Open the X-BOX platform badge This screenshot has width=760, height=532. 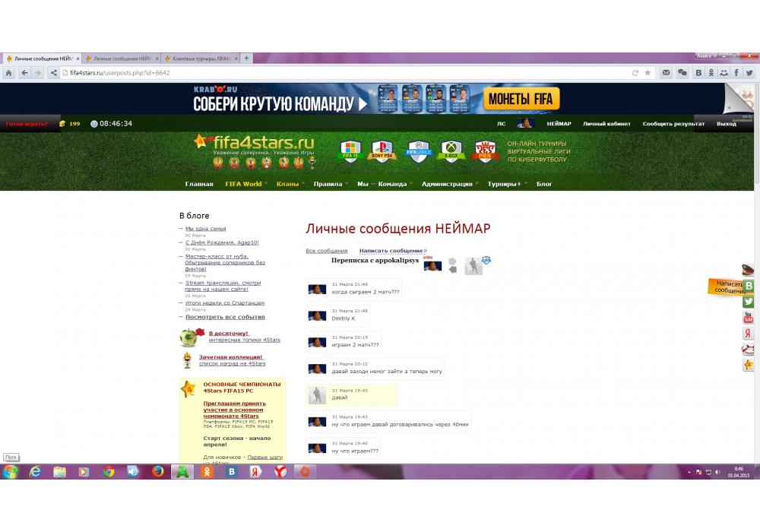pos(452,150)
